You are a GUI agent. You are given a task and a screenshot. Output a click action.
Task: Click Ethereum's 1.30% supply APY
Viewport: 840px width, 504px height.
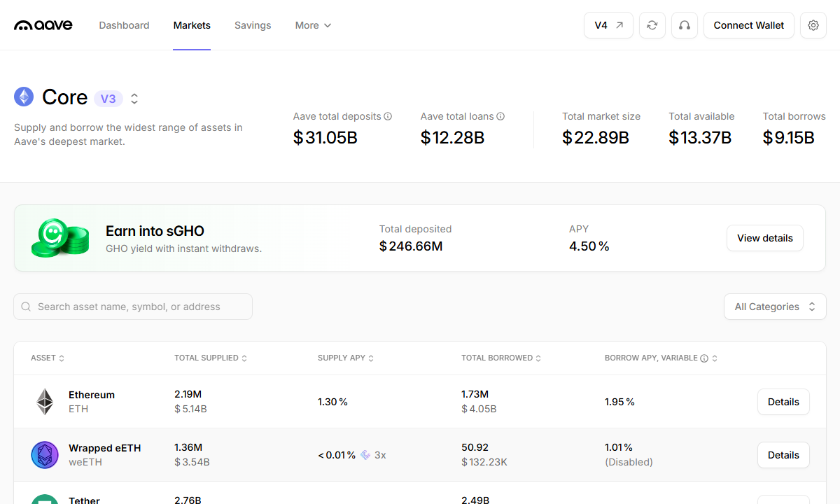pos(332,402)
